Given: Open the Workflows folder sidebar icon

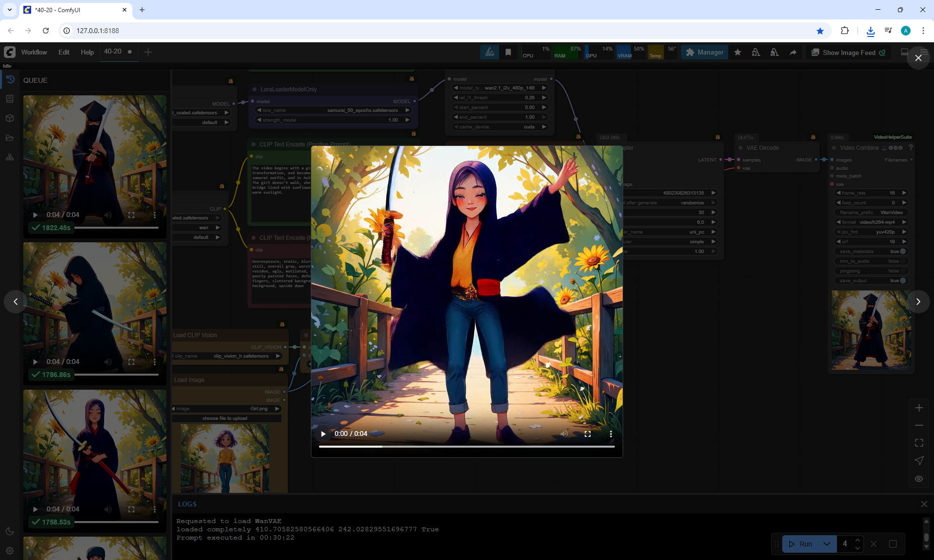Looking at the screenshot, I should (10, 138).
